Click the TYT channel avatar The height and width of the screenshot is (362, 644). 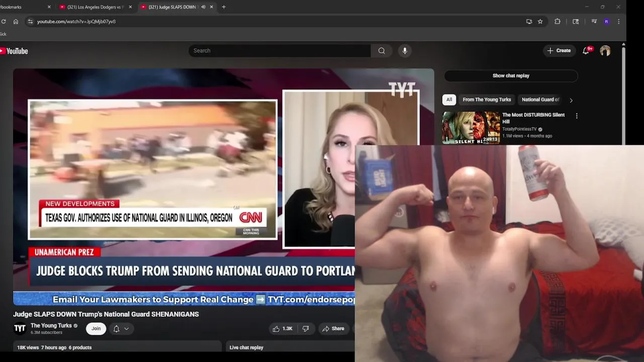[x=20, y=328]
